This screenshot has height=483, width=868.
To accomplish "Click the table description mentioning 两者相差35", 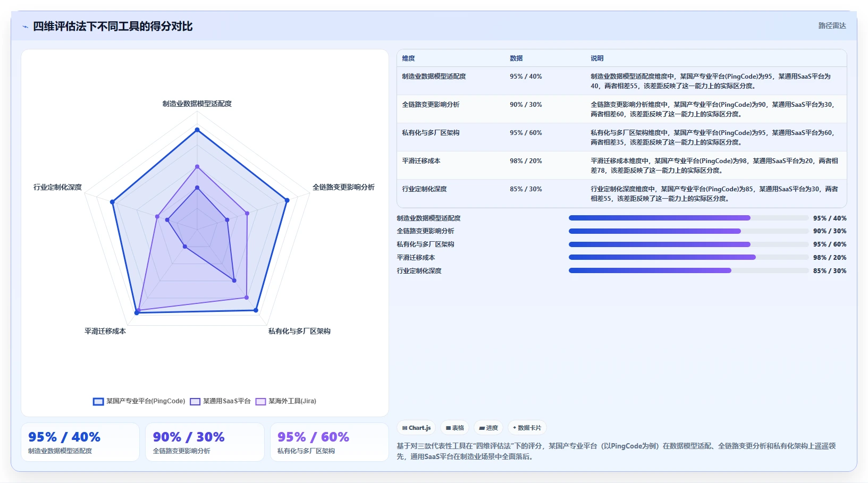I will [x=713, y=138].
